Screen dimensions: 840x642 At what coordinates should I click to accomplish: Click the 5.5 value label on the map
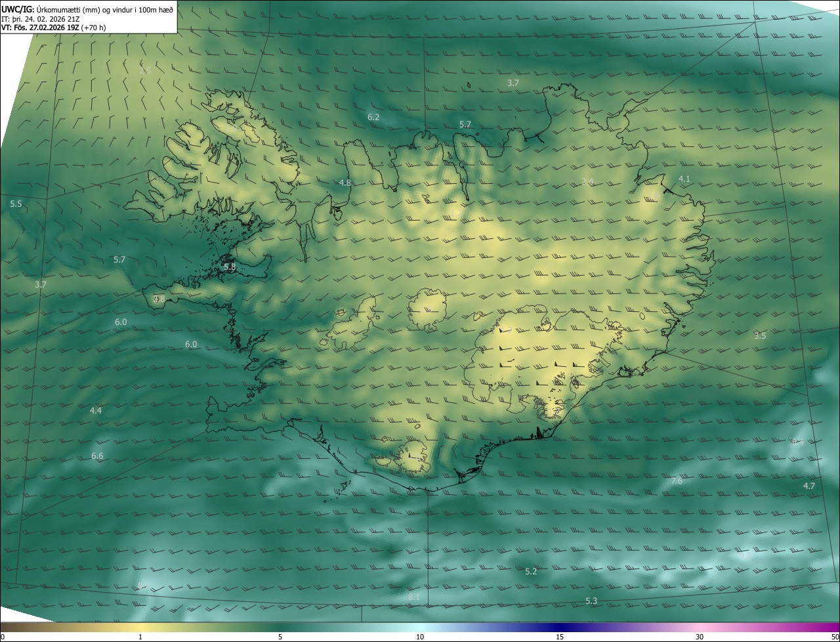[x=16, y=204]
